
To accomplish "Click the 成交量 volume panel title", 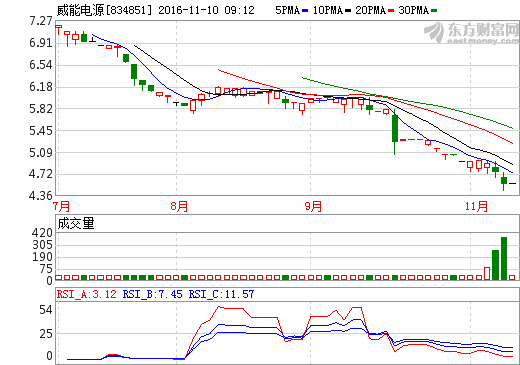I will [x=76, y=223].
